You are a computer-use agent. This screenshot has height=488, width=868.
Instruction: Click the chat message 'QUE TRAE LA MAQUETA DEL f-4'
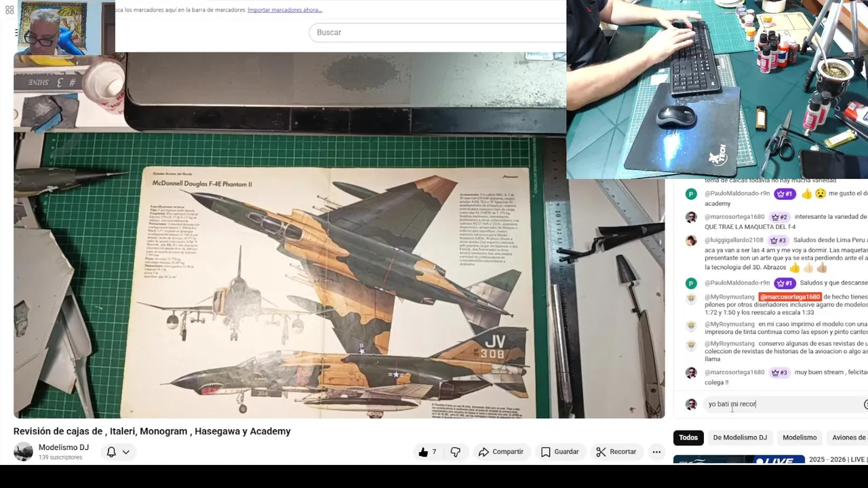coord(750,227)
